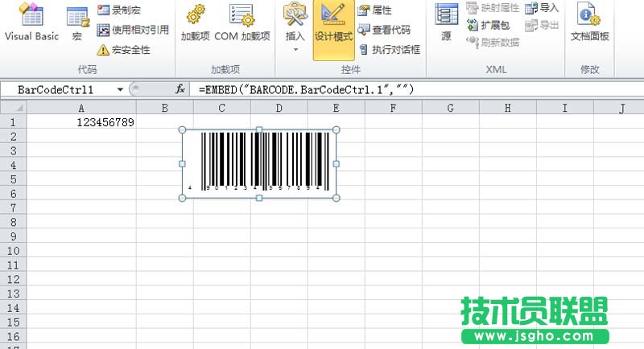Select row 8 header
Screen dimensions: 644x349
[x=13, y=222]
